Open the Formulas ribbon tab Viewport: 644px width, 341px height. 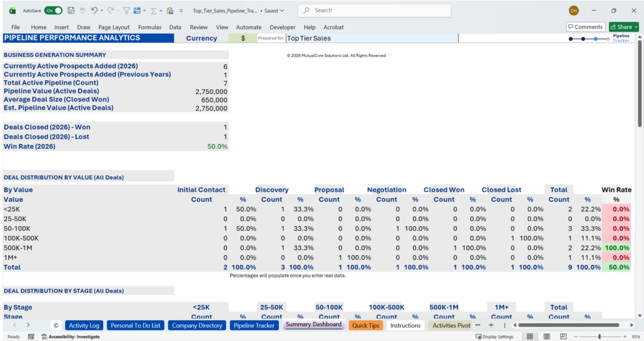tap(150, 27)
